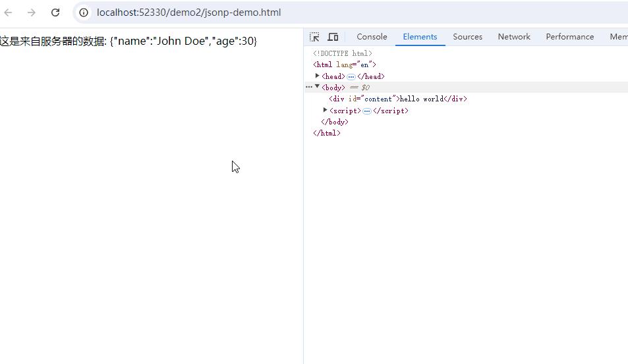
Task: Click the browser forward arrow
Action: pos(32,13)
